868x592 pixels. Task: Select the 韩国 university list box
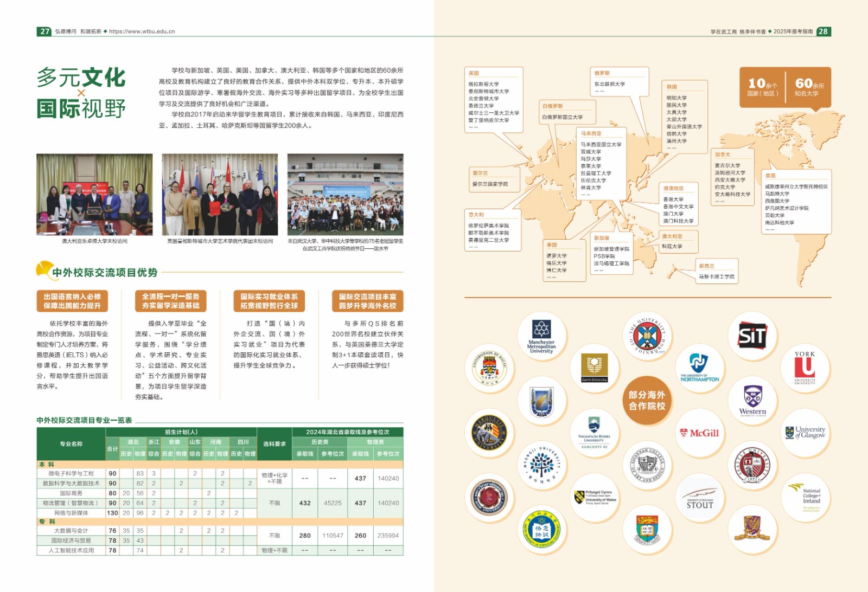coord(686,116)
